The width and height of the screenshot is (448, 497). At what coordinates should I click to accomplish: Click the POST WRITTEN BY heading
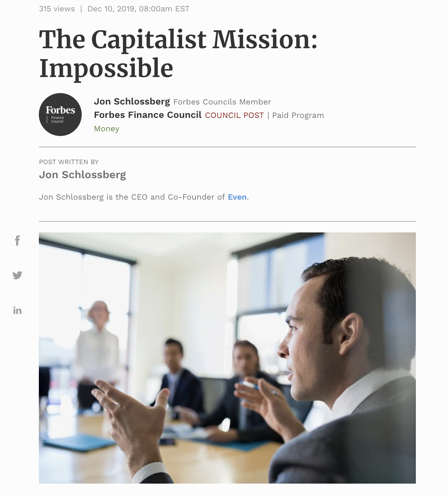tap(69, 162)
